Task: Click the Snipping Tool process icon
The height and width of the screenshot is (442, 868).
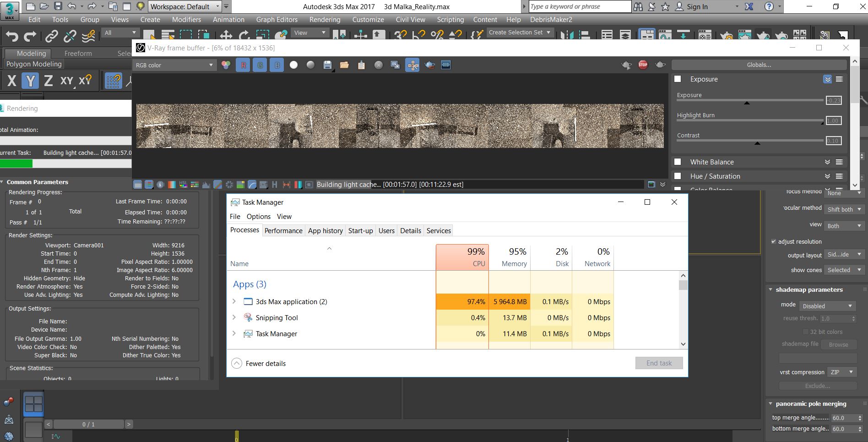Action: pyautogui.click(x=248, y=317)
